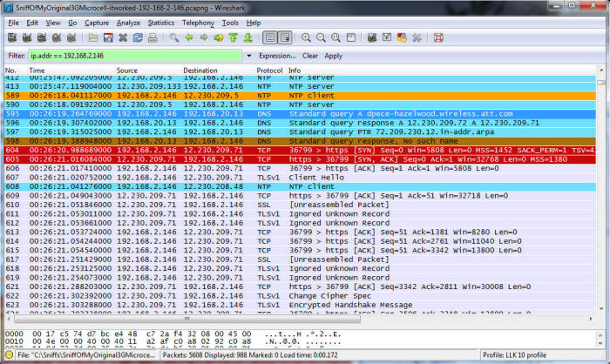The height and width of the screenshot is (364, 610).
Task: Sort by the Destination column header
Action: pos(200,71)
